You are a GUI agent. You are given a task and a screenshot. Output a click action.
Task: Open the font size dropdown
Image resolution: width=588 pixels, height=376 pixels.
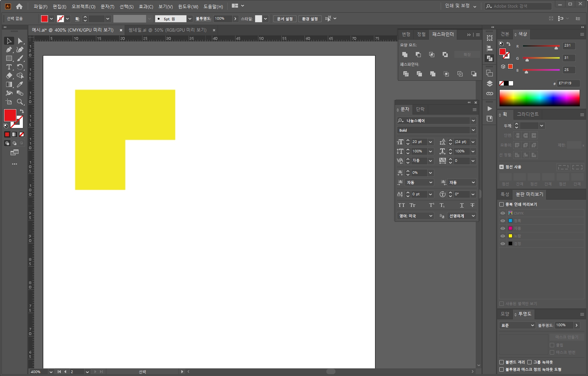pos(431,142)
